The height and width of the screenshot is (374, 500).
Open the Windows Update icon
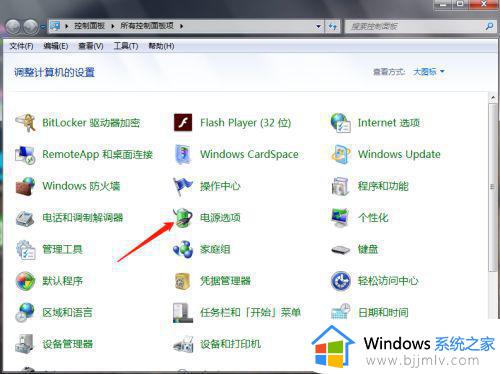[x=340, y=154]
